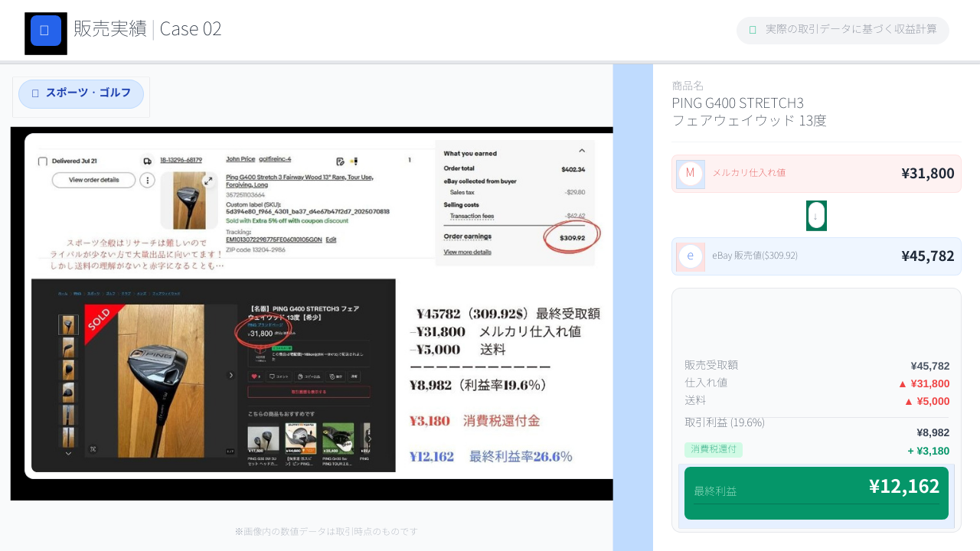Open the コメント speech bubble icon on the listing
Image resolution: width=980 pixels, height=551 pixels.
(273, 376)
